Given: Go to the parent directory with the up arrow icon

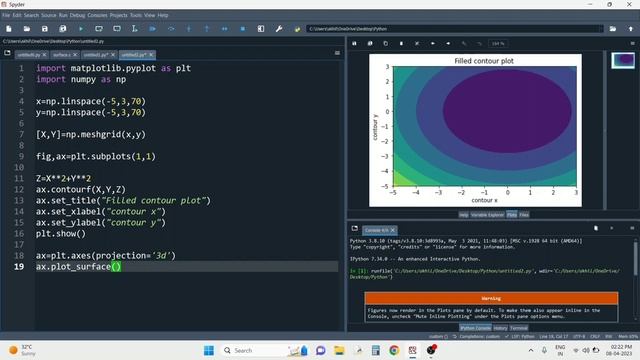Looking at the screenshot, I should [x=631, y=29].
